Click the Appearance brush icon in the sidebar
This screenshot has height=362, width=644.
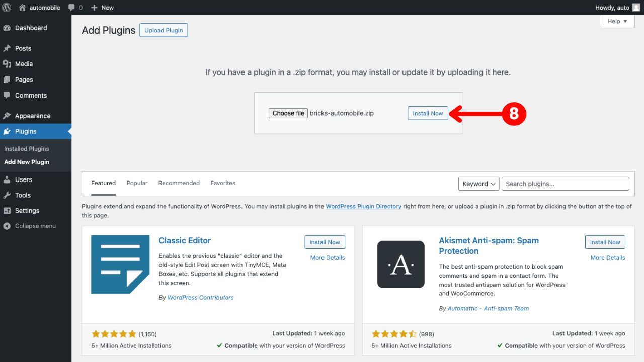(x=7, y=116)
